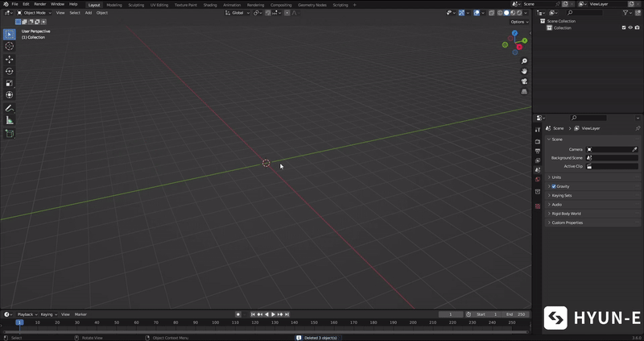Open the viewport Add menu
Screen dimensions: 644x341
tap(89, 13)
